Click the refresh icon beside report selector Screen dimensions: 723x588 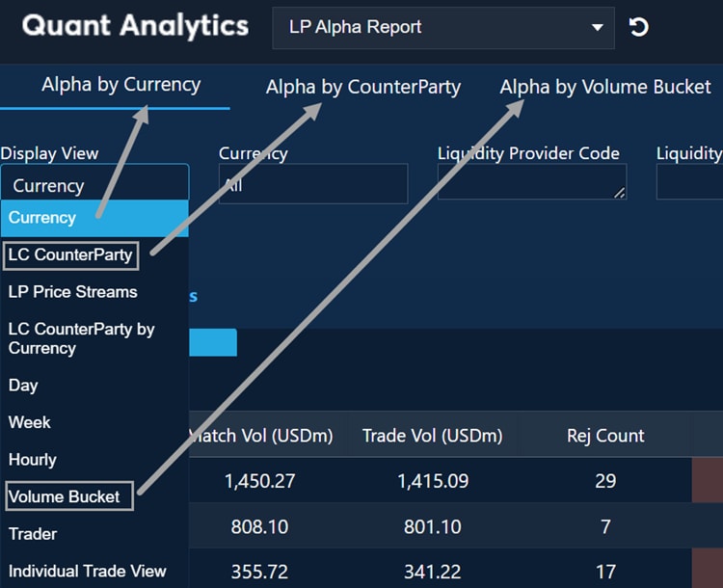[638, 27]
